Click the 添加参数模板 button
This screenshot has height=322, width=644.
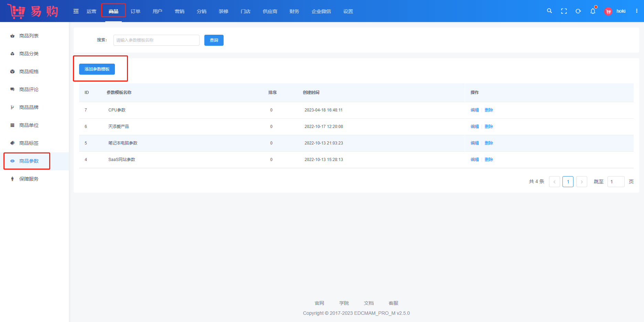pyautogui.click(x=97, y=69)
